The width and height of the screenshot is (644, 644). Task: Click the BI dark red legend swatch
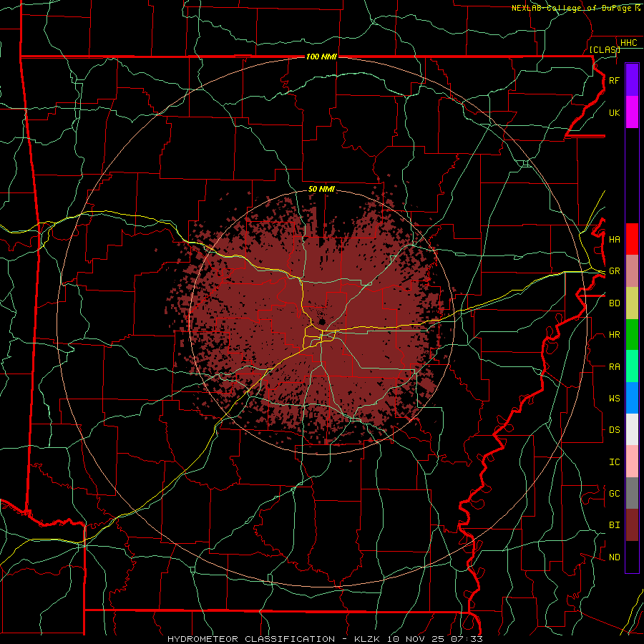pyautogui.click(x=632, y=525)
